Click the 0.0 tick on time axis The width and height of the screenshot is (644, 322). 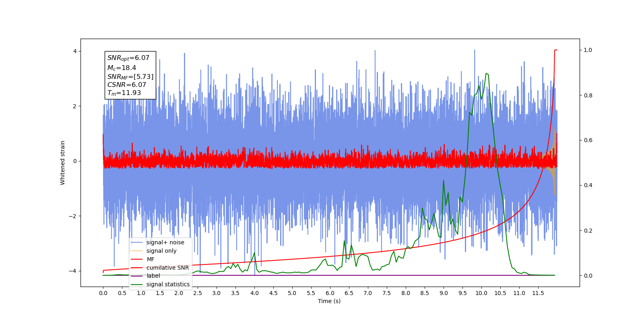(103, 293)
